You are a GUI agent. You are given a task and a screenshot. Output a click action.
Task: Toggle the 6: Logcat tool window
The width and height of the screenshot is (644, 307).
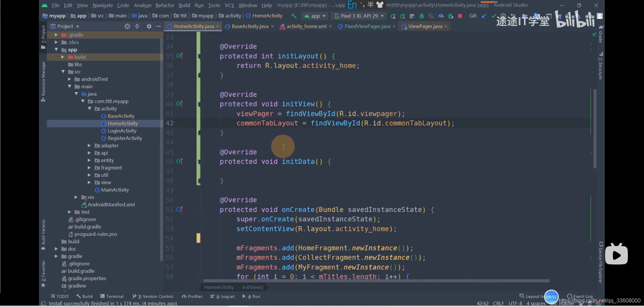pos(222,296)
